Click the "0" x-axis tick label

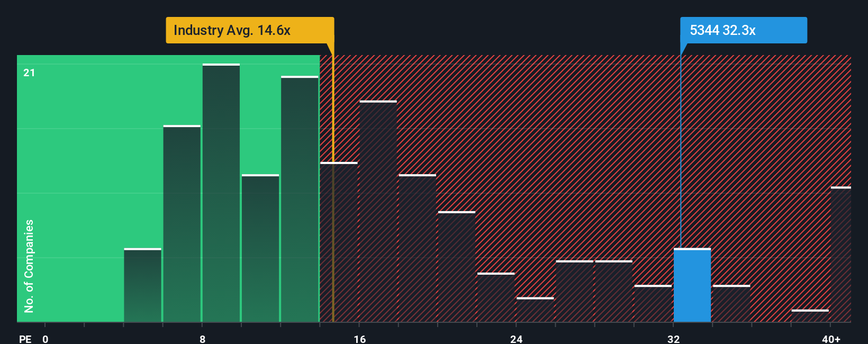46,339
